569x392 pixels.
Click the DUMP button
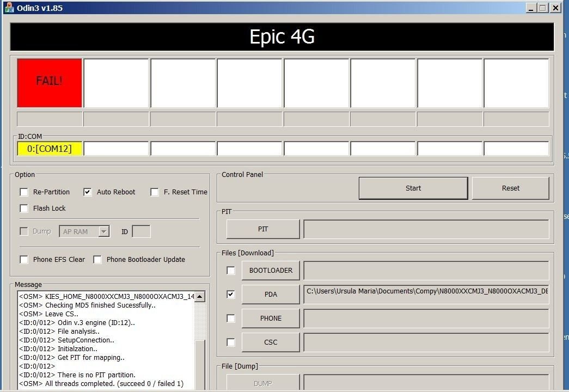pyautogui.click(x=263, y=383)
